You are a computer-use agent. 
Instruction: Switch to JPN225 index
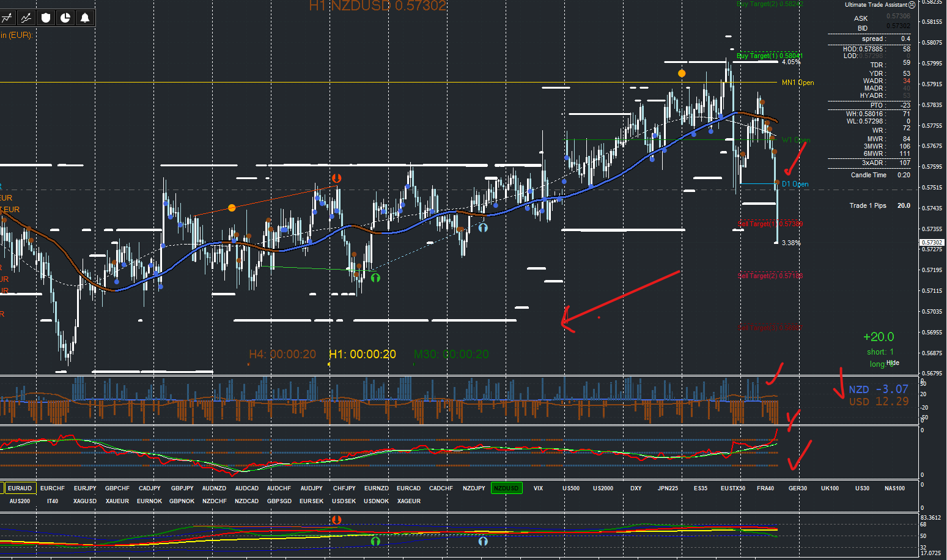point(668,488)
